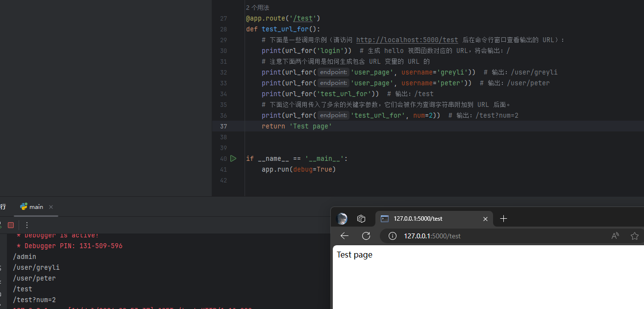Stop the running main process
This screenshot has height=309, width=644.
pyautogui.click(x=11, y=225)
